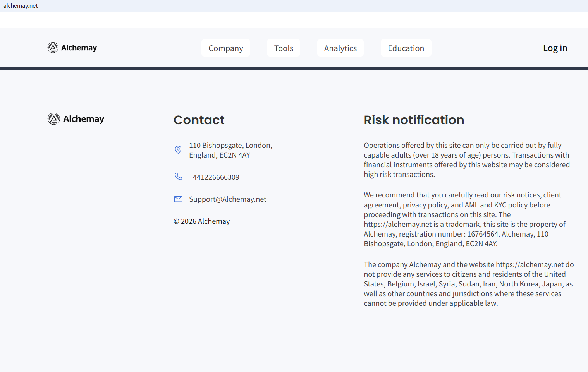Click the Log in link
This screenshot has height=372, width=588.
pyautogui.click(x=555, y=48)
